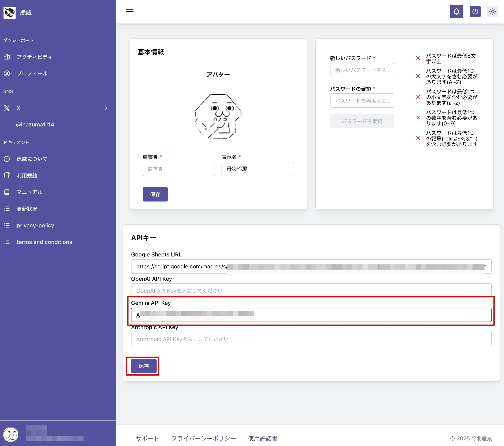Click the hamburger menu icon
Viewport: 504px width, 446px height.
tap(130, 12)
